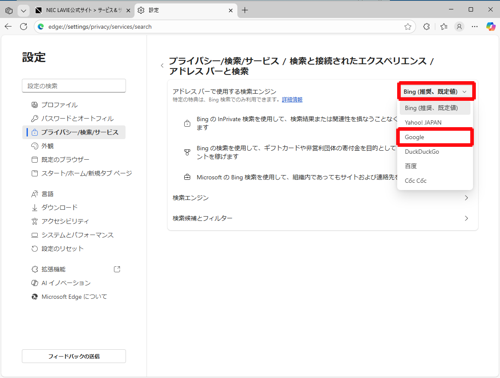Click the InPrivate lock icon
The image size is (500, 378).
(187, 123)
